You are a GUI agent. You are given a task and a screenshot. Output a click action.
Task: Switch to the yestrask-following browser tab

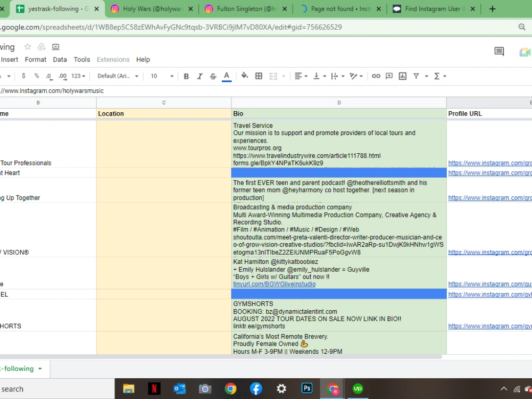57,9
